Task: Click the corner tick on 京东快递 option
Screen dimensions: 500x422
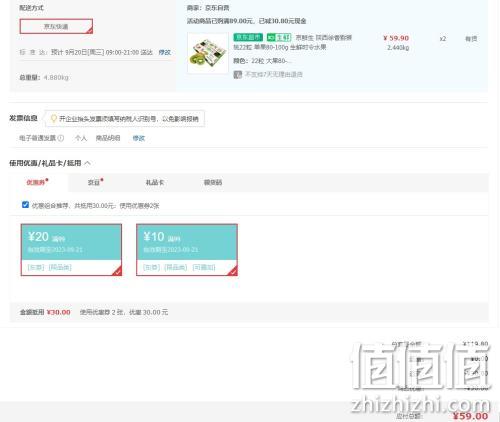Action: tap(89, 30)
